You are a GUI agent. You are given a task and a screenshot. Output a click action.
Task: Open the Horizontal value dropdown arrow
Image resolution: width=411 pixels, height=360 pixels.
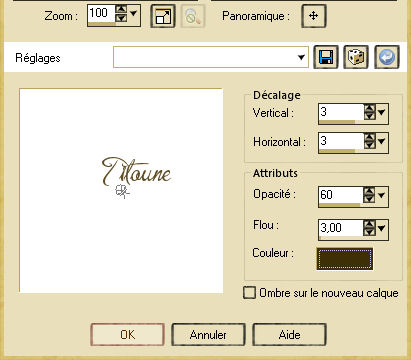pyautogui.click(x=381, y=141)
